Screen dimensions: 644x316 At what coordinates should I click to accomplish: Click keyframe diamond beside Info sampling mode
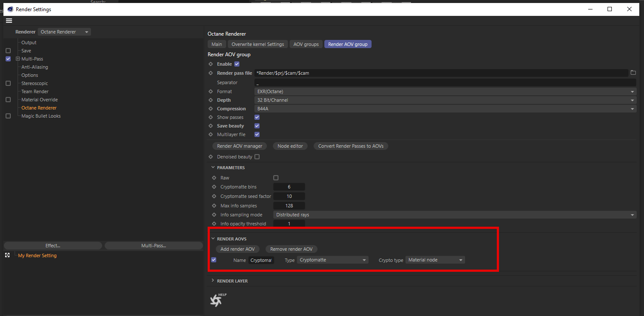(x=214, y=215)
